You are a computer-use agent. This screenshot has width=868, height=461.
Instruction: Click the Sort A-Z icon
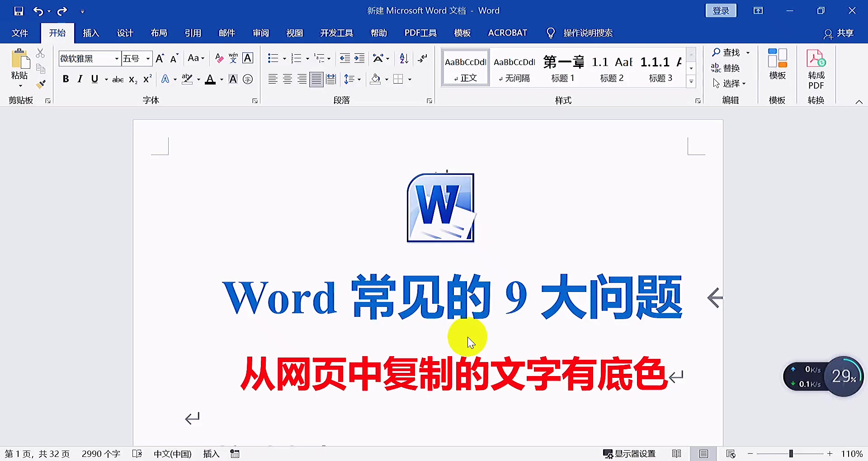pyautogui.click(x=404, y=58)
